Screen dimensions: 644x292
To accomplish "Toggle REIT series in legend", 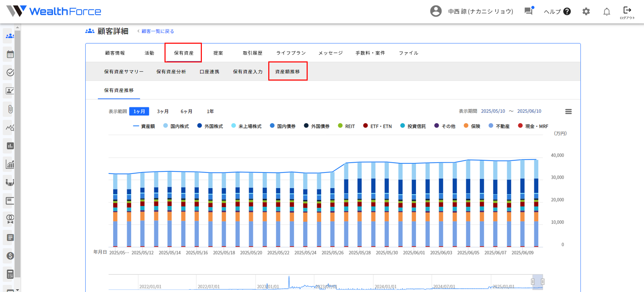I will tap(346, 126).
